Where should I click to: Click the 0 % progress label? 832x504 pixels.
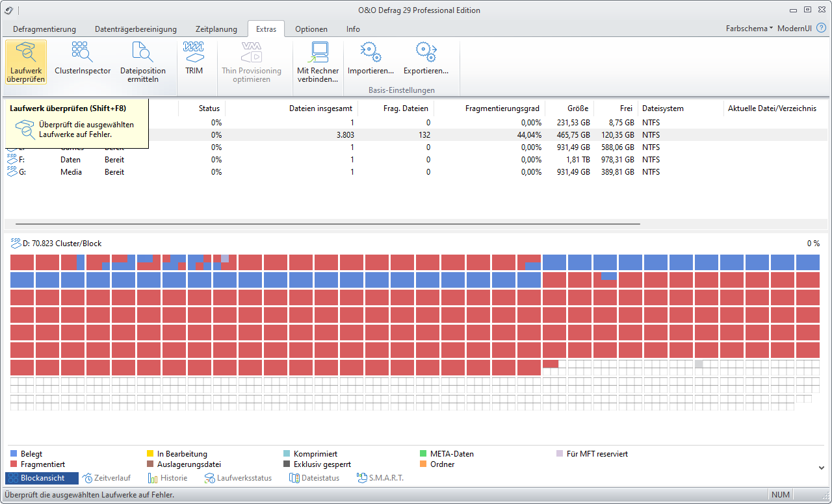pyautogui.click(x=813, y=243)
